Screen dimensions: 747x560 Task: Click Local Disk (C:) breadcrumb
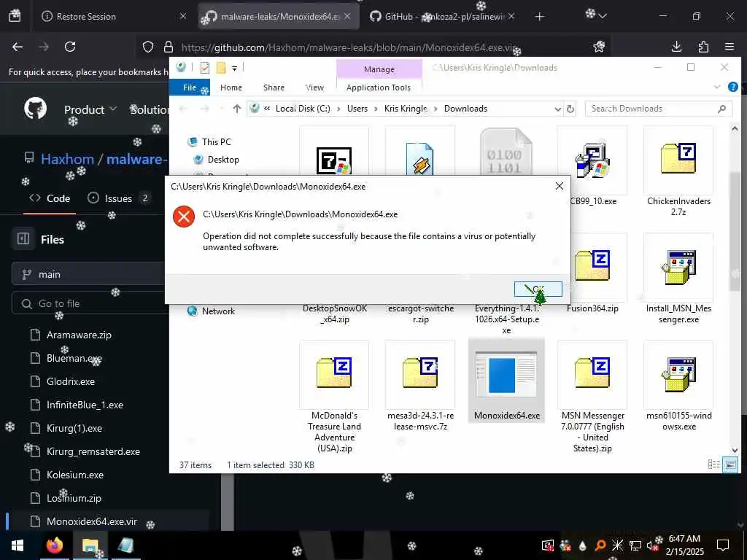pos(303,109)
